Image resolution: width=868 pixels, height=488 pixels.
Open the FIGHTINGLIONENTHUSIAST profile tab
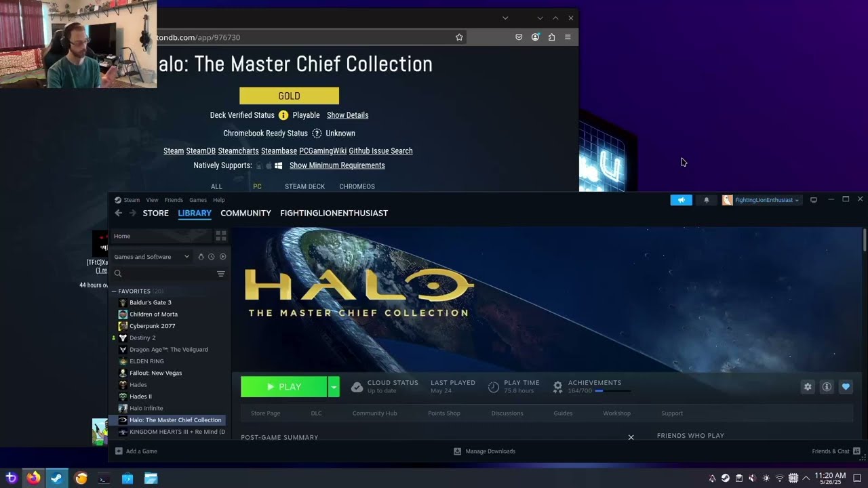point(334,213)
